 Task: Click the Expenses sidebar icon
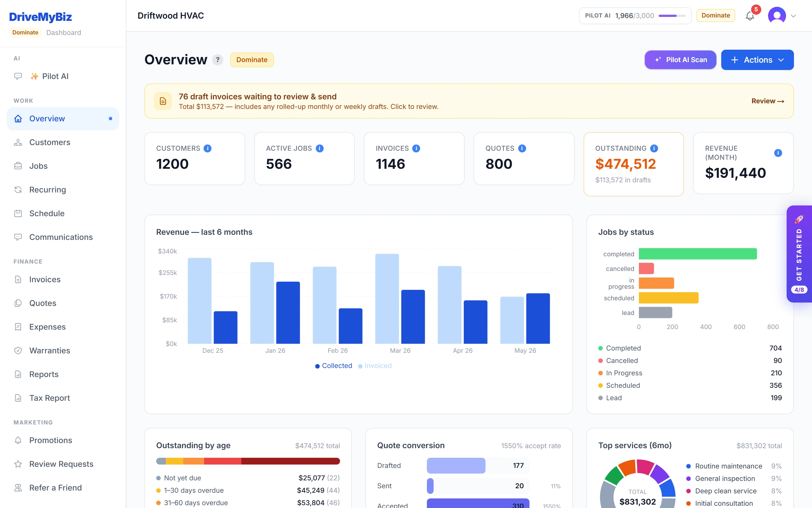(x=18, y=327)
